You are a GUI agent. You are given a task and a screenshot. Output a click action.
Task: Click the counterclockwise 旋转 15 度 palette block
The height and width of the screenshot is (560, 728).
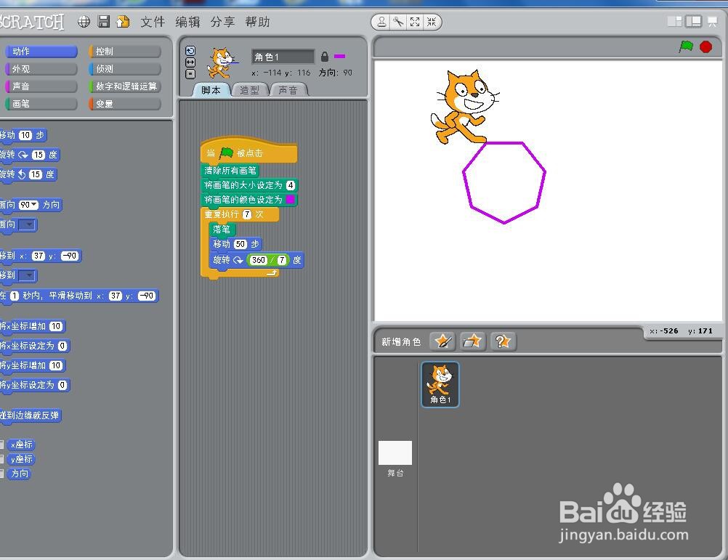(x=29, y=174)
